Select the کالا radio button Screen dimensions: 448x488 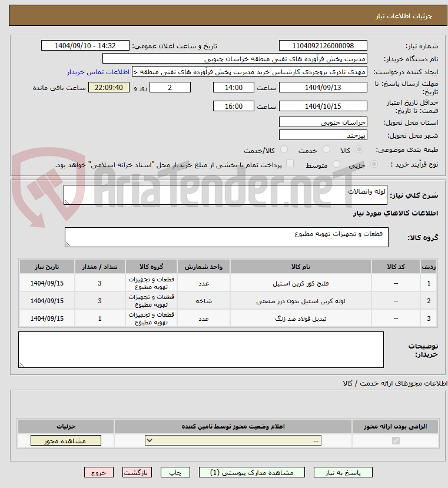tap(359, 150)
